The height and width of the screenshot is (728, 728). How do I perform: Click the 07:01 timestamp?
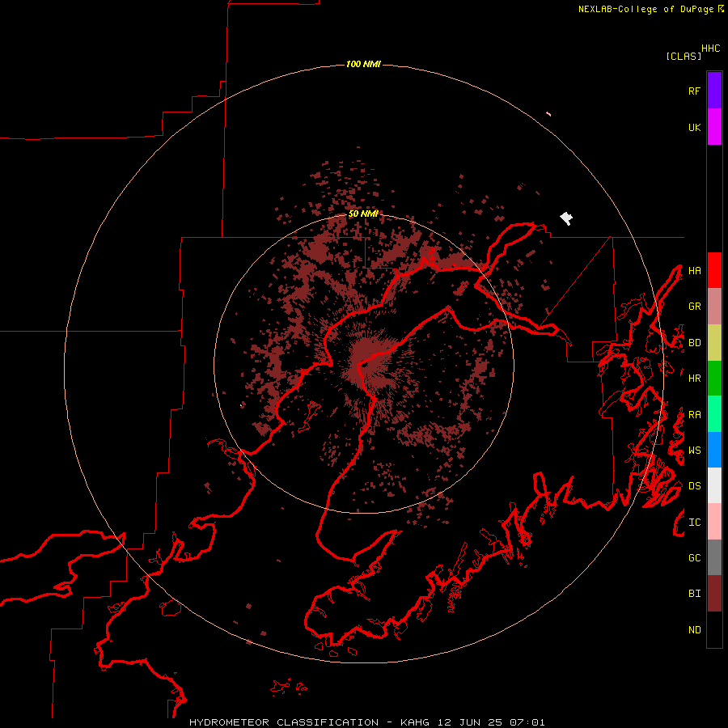click(x=527, y=722)
